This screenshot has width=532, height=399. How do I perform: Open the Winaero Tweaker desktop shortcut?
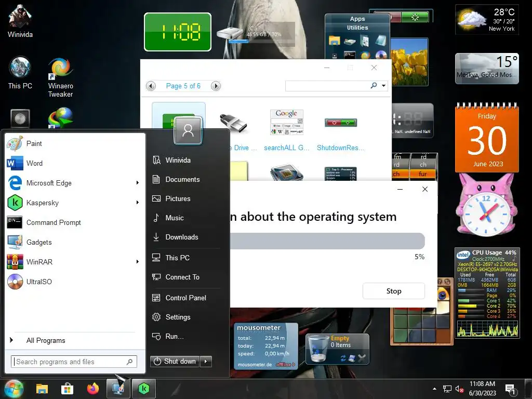[60, 78]
